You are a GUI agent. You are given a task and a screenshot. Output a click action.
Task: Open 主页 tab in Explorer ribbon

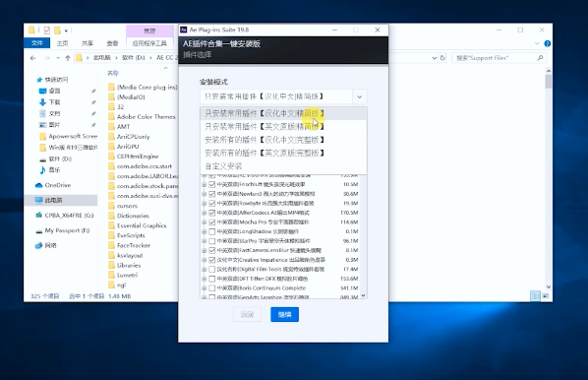(x=62, y=43)
